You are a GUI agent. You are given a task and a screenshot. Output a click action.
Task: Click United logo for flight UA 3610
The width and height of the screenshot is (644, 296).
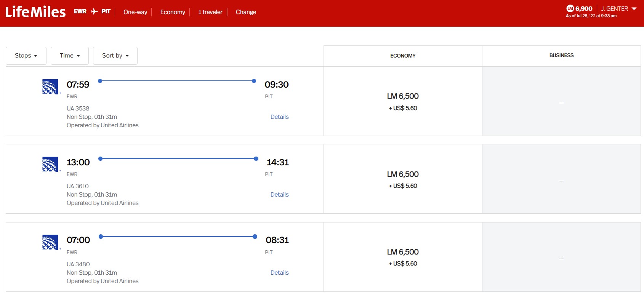[x=50, y=164]
